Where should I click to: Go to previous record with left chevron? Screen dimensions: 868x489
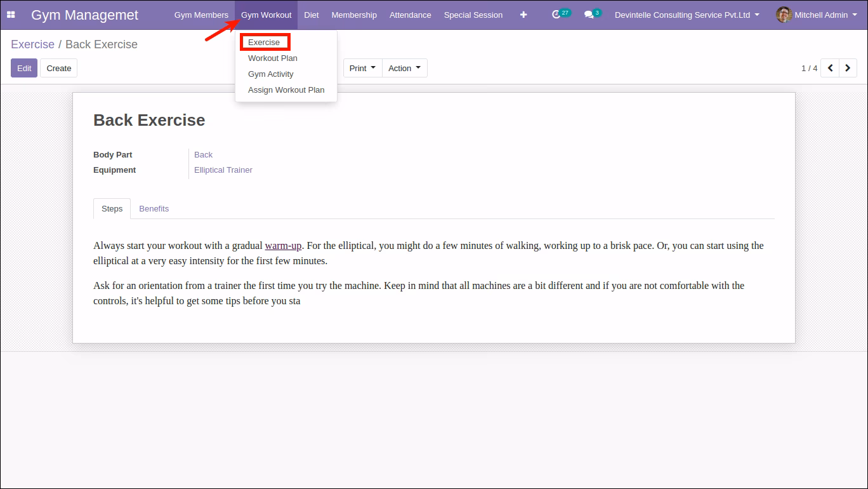(830, 68)
